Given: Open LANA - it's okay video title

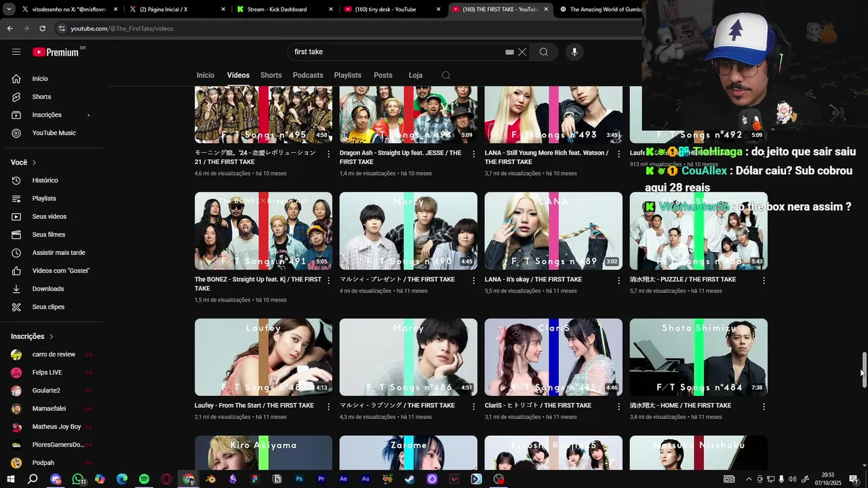Looking at the screenshot, I should (x=533, y=280).
